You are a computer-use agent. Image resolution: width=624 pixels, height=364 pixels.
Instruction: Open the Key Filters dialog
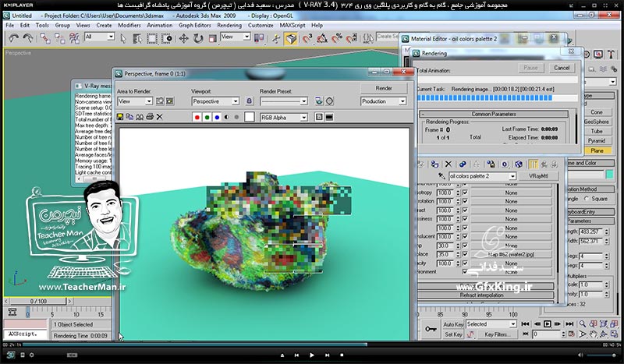point(498,334)
